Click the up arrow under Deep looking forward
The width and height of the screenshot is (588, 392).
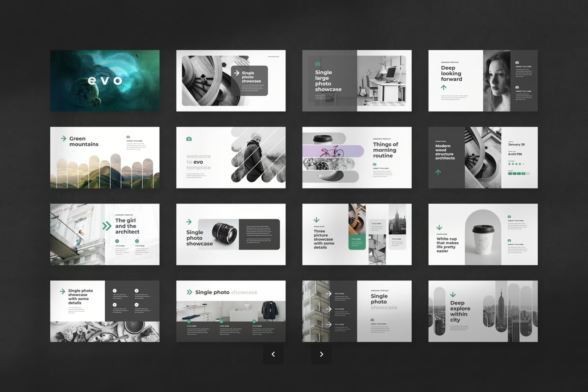click(444, 88)
